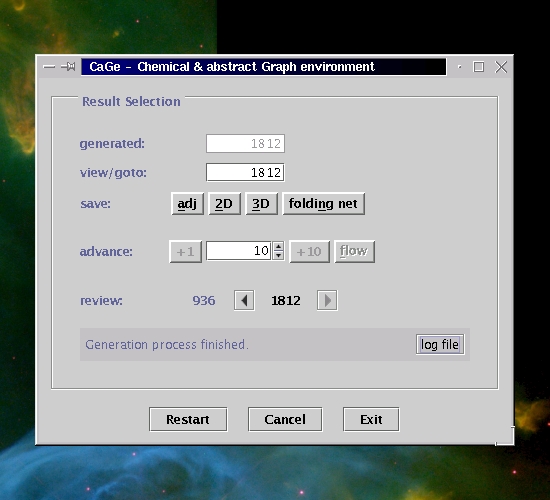Image resolution: width=550 pixels, height=500 pixels.
Task: Increase the advance spinner value
Action: tap(279, 246)
